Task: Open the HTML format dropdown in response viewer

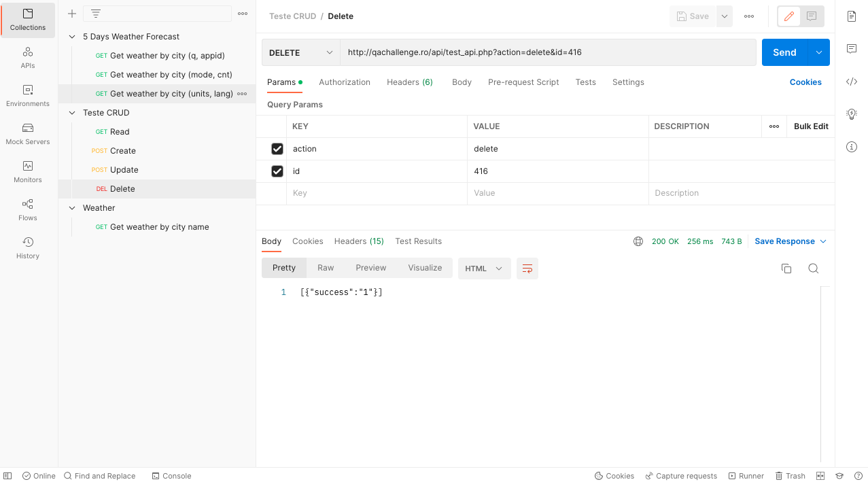Action: pyautogui.click(x=483, y=268)
